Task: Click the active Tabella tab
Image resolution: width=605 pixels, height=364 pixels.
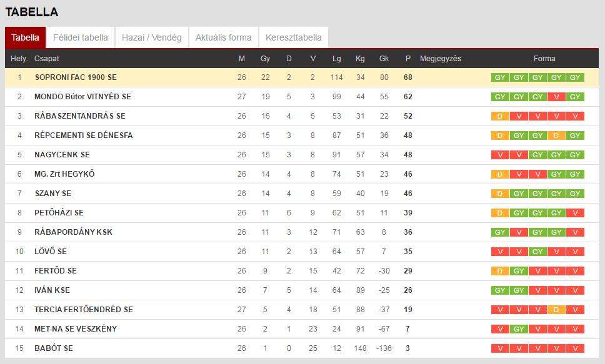Action: click(x=25, y=37)
